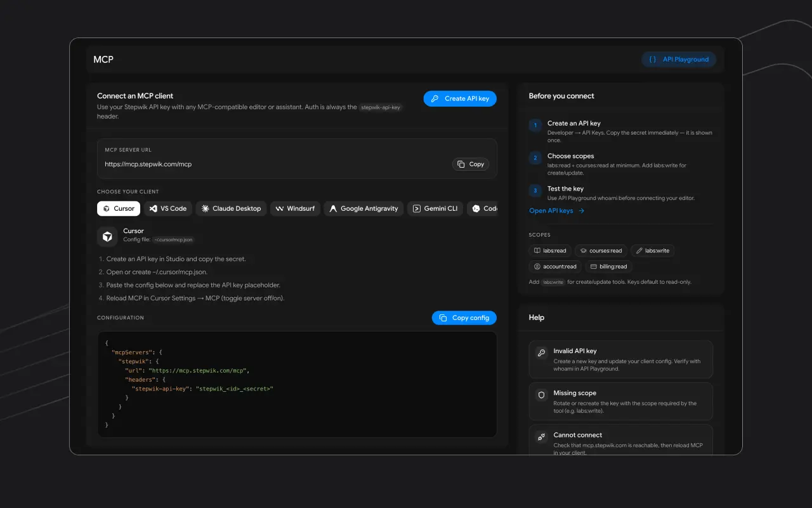Click the key icon in Create API key

click(x=435, y=98)
